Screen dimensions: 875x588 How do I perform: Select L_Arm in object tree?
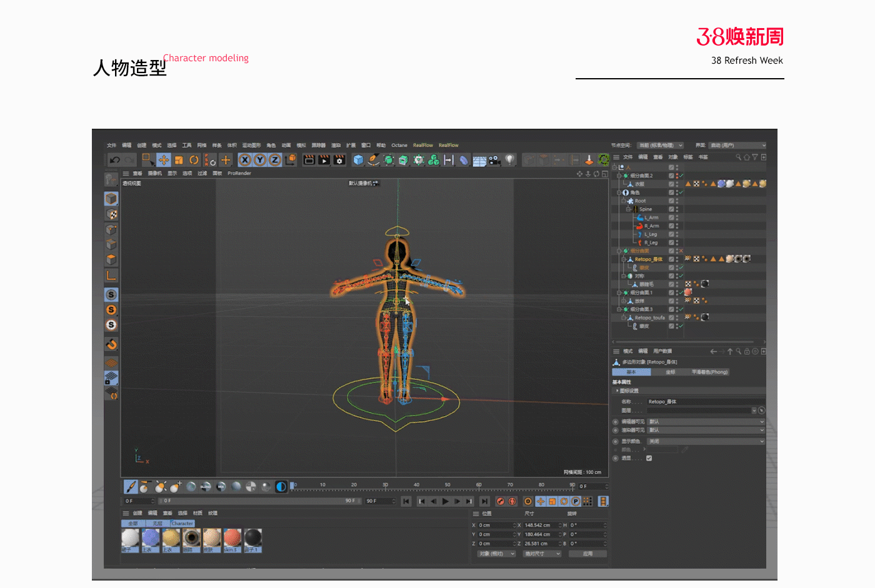[x=651, y=217]
